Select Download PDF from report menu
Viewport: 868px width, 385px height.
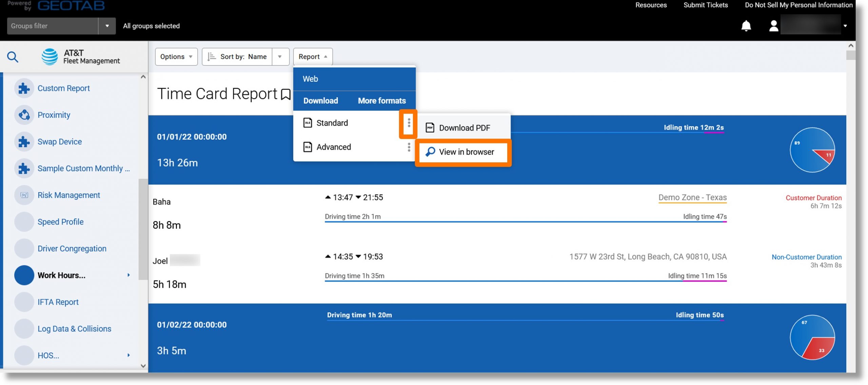tap(464, 128)
